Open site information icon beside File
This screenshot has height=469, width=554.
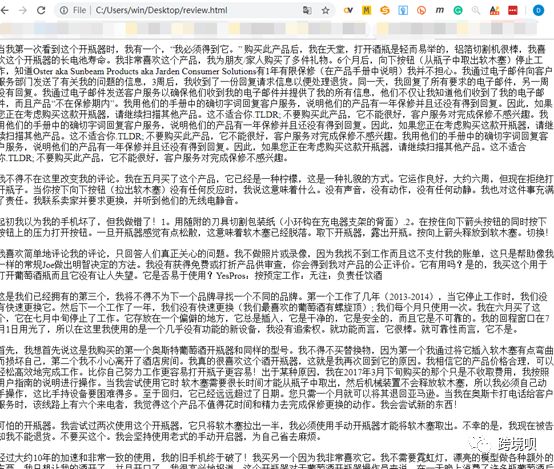pyautogui.click(x=64, y=10)
